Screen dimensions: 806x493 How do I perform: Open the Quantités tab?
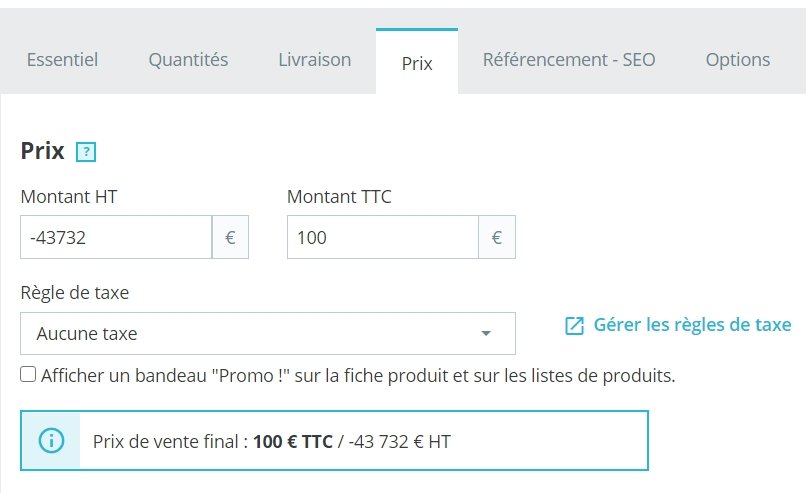[x=188, y=60]
